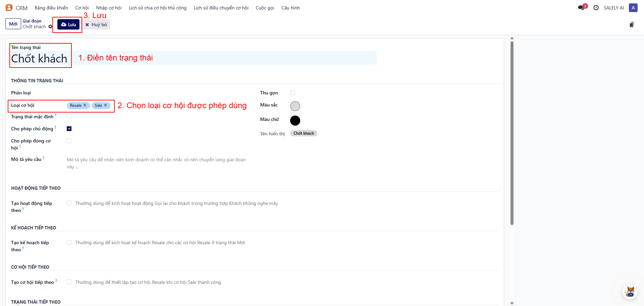Tick the Thu gọn checkbox
Image resolution: width=644 pixels, height=306 pixels.
click(x=292, y=93)
